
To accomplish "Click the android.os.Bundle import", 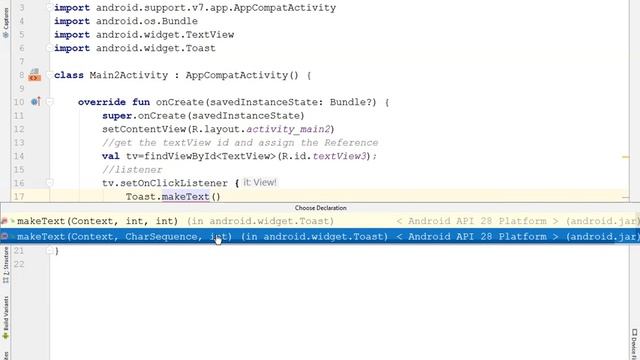I will click(x=147, y=21).
